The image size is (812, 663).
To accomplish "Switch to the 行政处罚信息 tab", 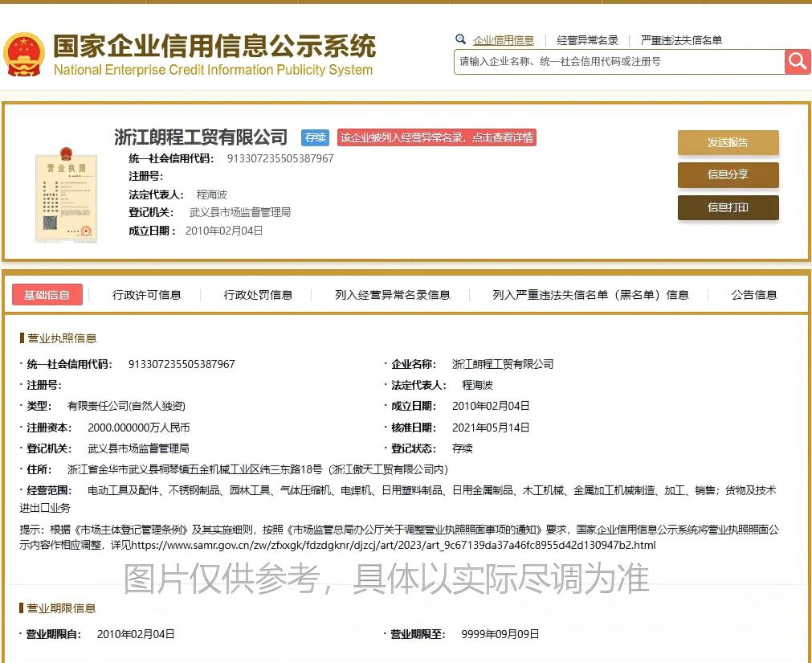I will point(258,295).
